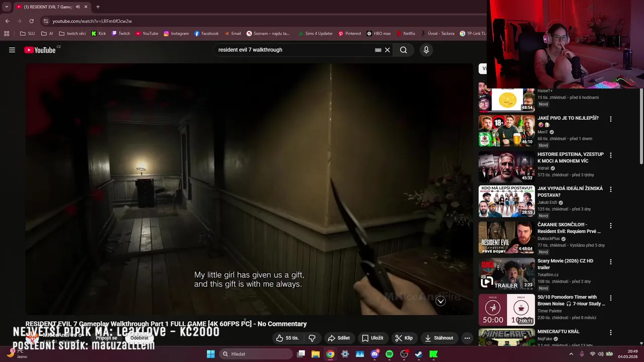Open options for Scary Movie trailer
This screenshot has width=644, height=362.
(611, 262)
